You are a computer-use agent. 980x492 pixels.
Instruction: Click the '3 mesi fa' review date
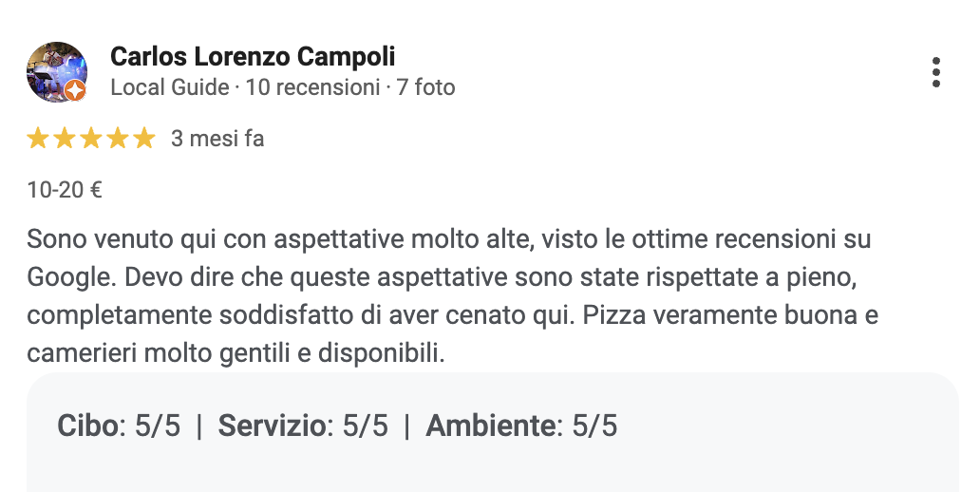point(217,139)
